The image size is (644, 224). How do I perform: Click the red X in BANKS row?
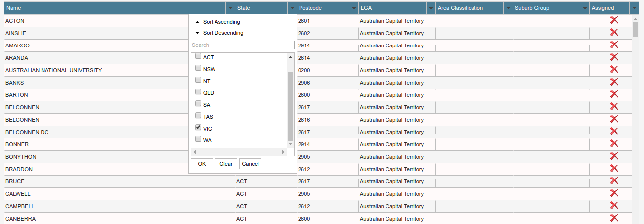[614, 82]
